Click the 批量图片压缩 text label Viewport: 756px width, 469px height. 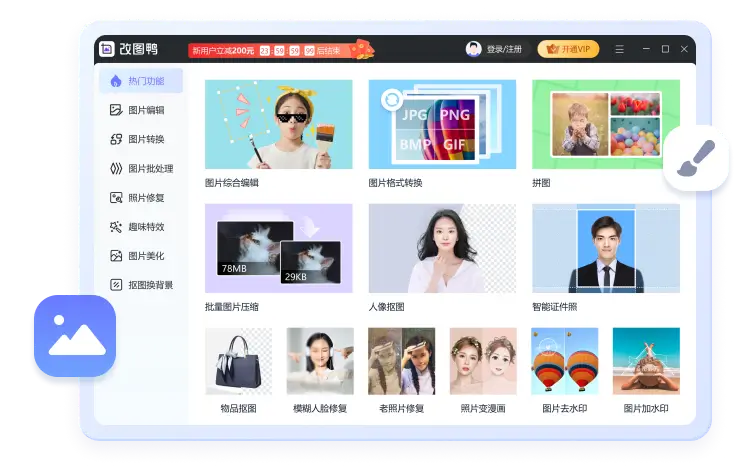click(231, 307)
